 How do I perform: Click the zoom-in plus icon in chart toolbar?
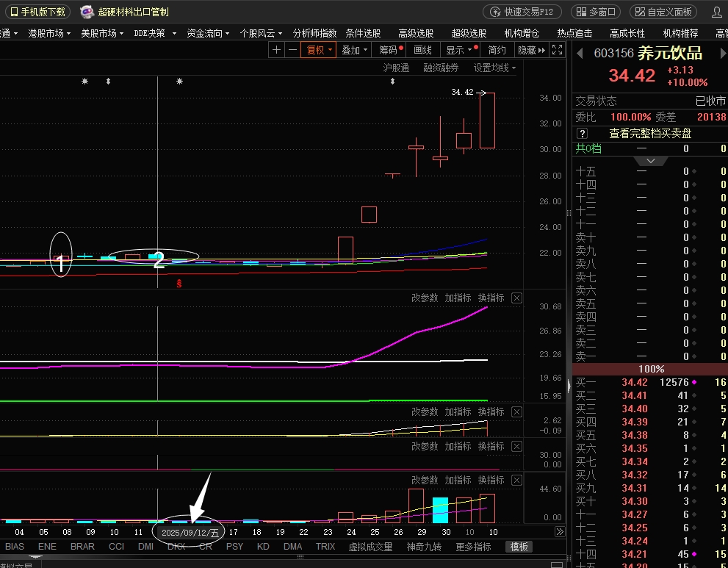[276, 50]
